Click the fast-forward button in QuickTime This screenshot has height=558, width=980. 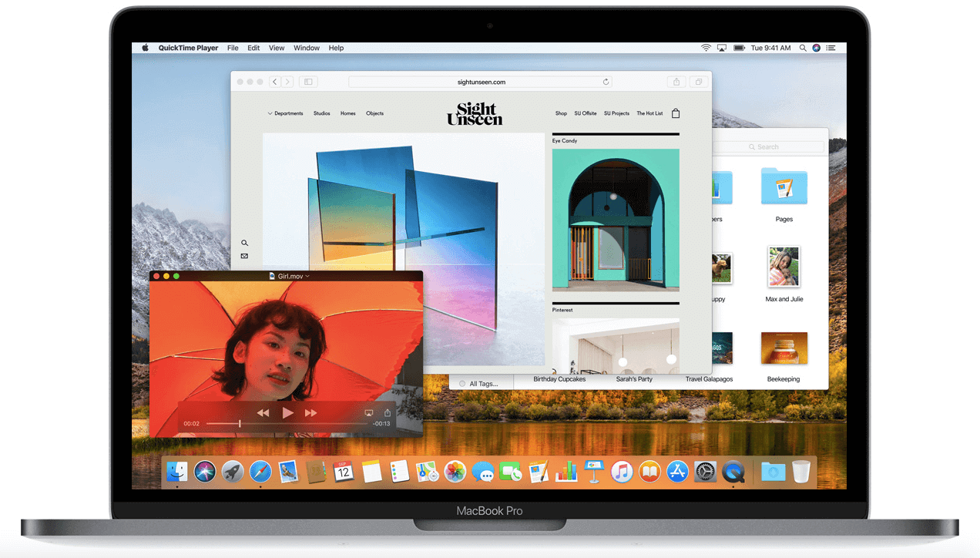coord(311,413)
